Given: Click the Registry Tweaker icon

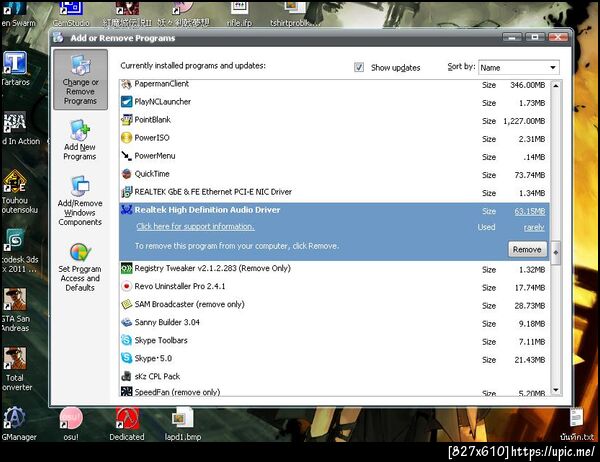Looking at the screenshot, I should (x=126, y=268).
